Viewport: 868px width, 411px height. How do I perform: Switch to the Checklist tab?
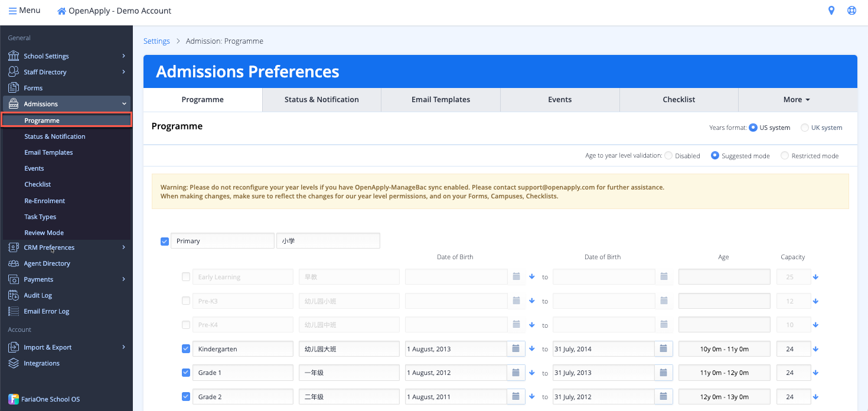[x=679, y=100]
